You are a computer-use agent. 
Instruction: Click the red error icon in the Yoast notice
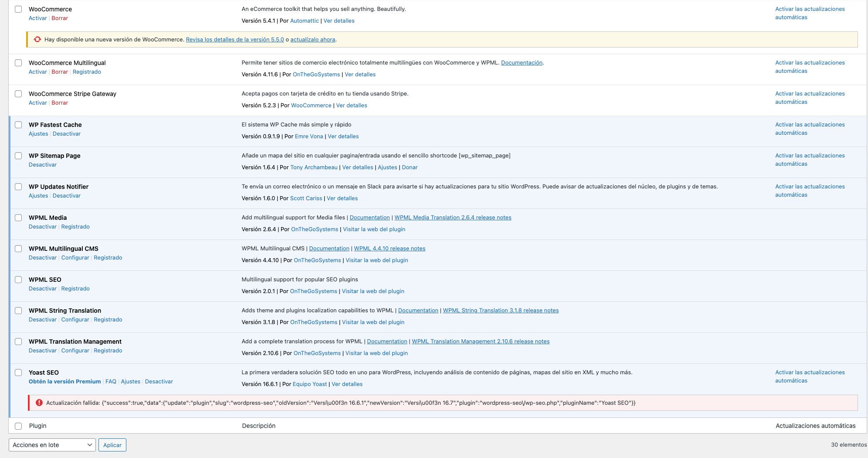pos(39,403)
